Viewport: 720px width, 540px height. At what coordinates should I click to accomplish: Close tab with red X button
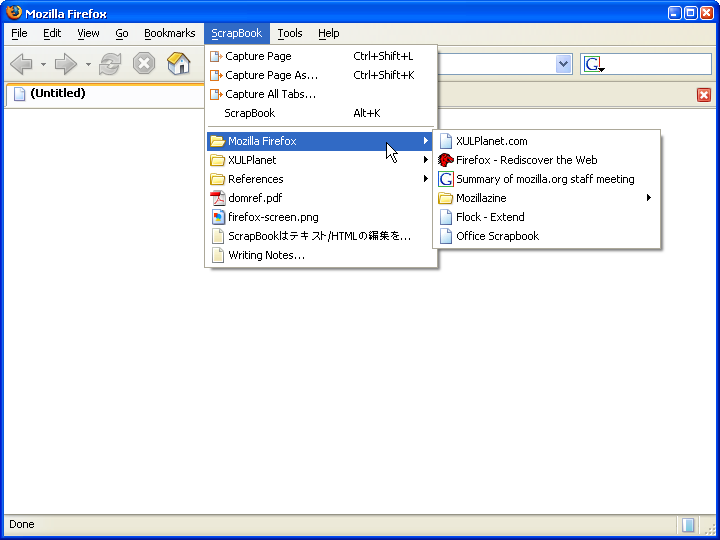click(x=703, y=95)
